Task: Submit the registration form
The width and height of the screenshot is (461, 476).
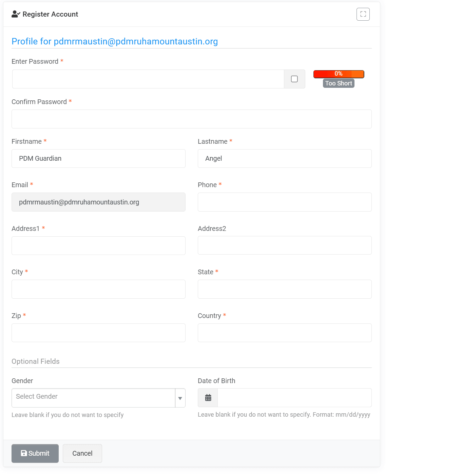Action: tap(35, 453)
